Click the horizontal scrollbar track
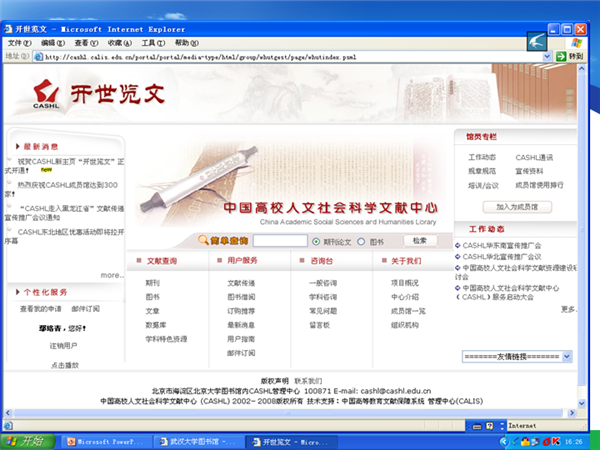 288,413
